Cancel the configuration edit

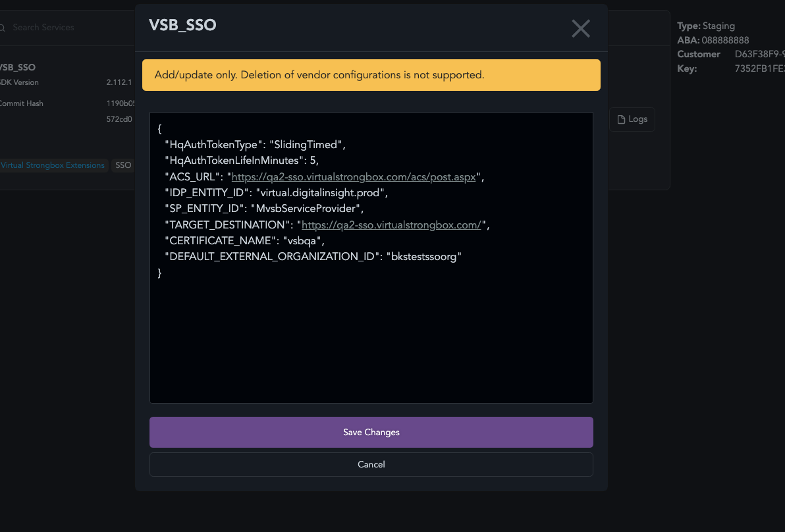(x=371, y=464)
